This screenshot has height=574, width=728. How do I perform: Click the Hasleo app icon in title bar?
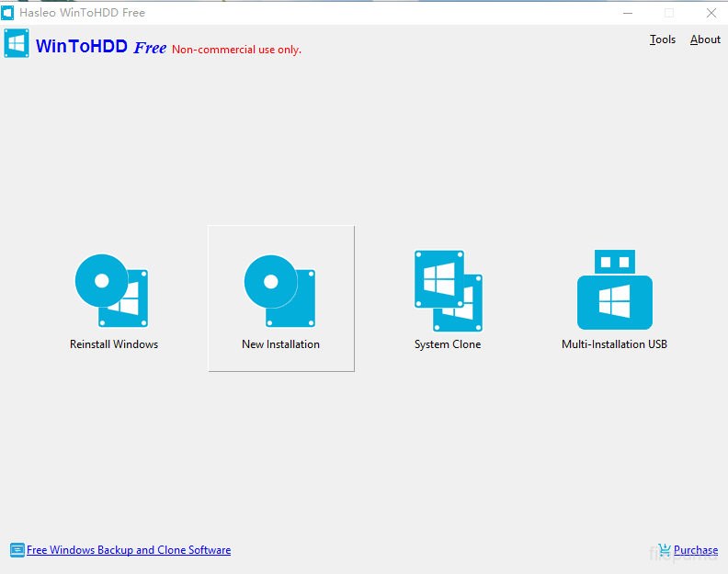pyautogui.click(x=8, y=13)
